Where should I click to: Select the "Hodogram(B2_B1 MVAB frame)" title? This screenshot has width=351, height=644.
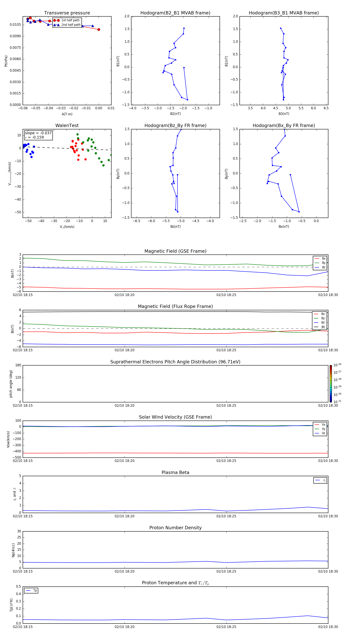tap(175, 13)
